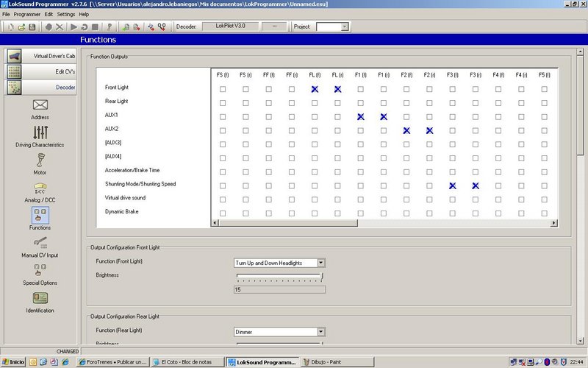Open the Edit CV's panel

coord(41,71)
